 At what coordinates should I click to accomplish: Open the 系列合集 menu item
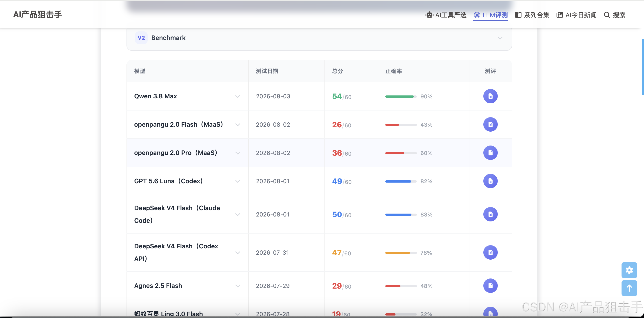532,15
